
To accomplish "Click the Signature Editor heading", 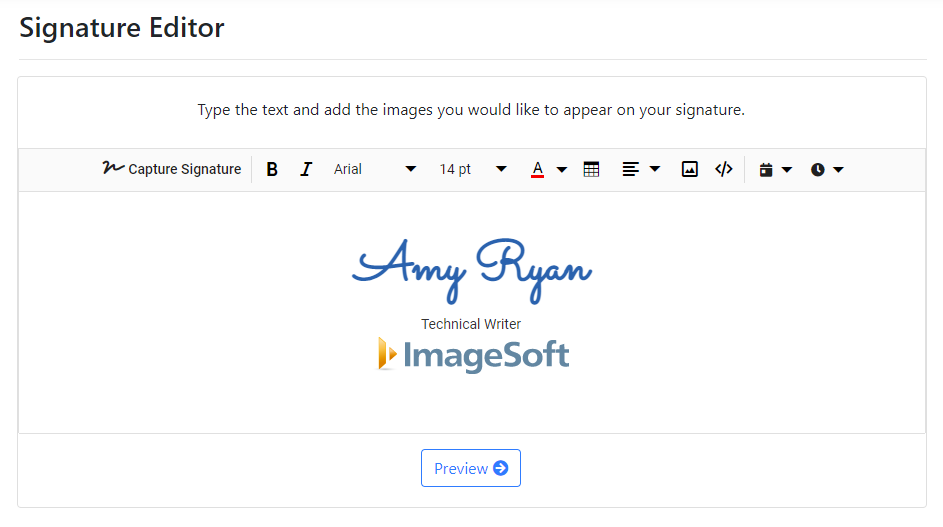I will [122, 28].
